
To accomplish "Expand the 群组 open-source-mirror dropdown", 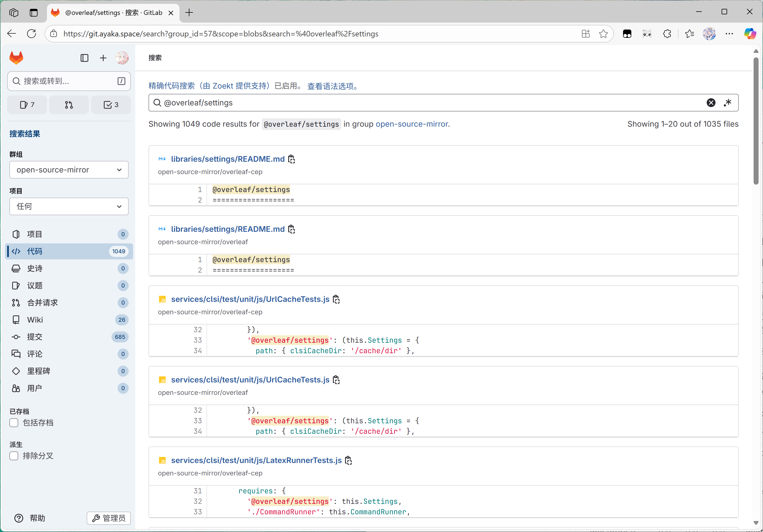I will click(69, 170).
